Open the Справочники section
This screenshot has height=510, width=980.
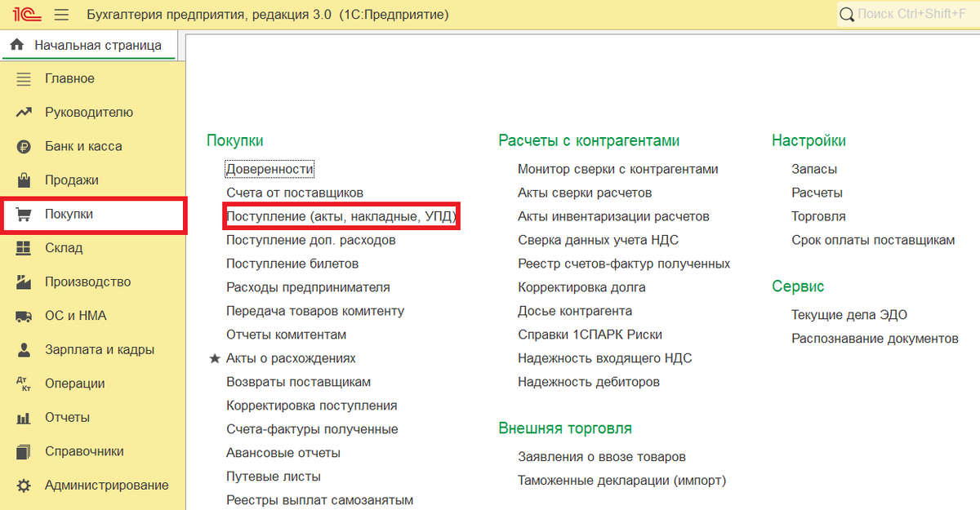click(x=85, y=451)
